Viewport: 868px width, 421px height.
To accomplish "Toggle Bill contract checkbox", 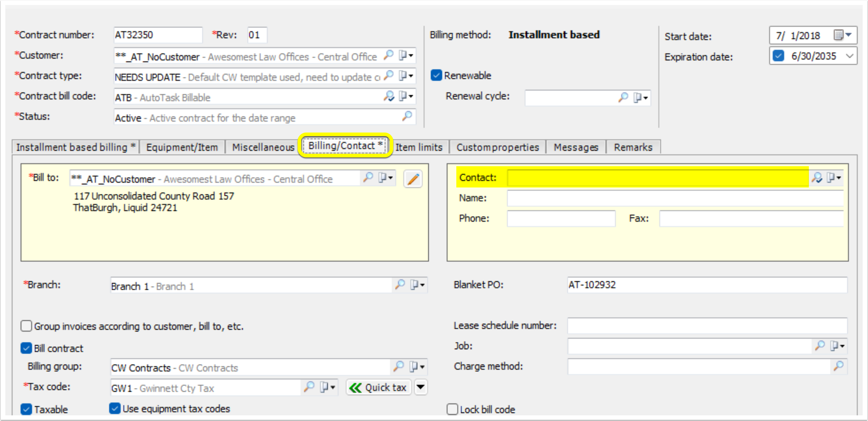I will [26, 348].
